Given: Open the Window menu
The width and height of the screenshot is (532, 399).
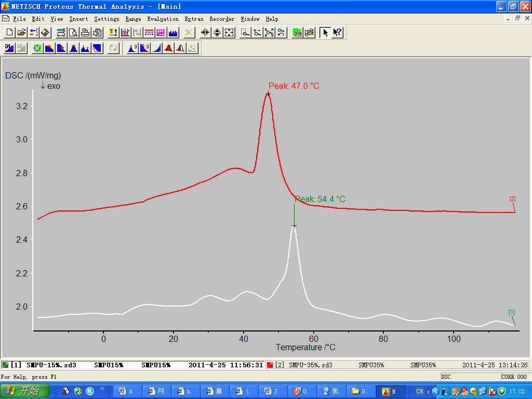Looking at the screenshot, I should click(x=250, y=19).
